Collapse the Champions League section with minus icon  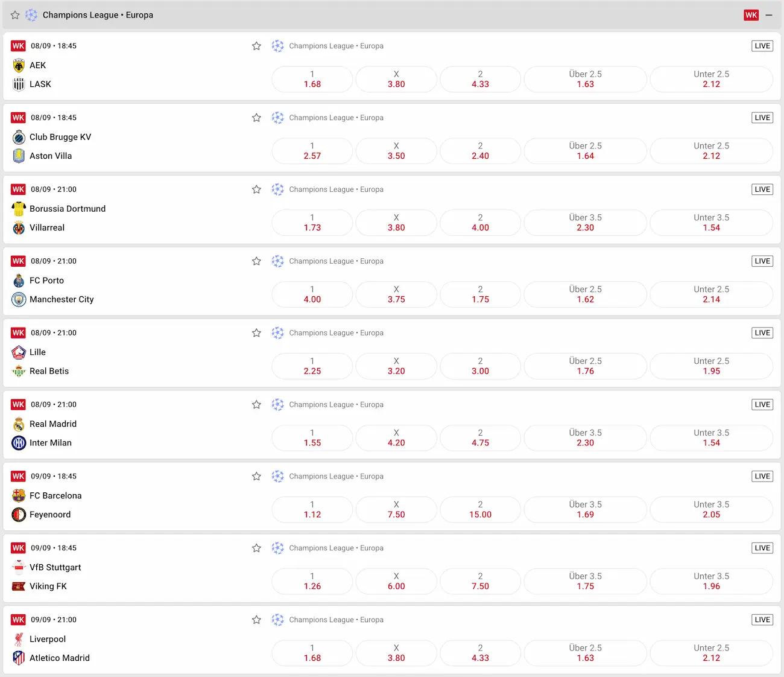click(x=769, y=15)
